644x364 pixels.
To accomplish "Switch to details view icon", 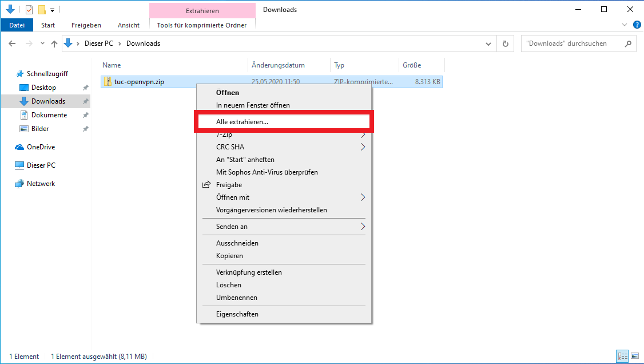I will [622, 356].
